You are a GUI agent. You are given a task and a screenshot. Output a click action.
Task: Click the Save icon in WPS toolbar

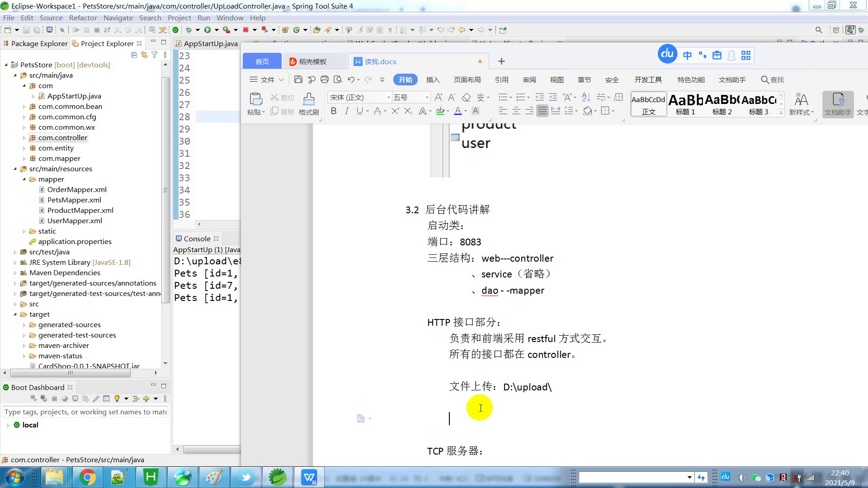pos(298,80)
